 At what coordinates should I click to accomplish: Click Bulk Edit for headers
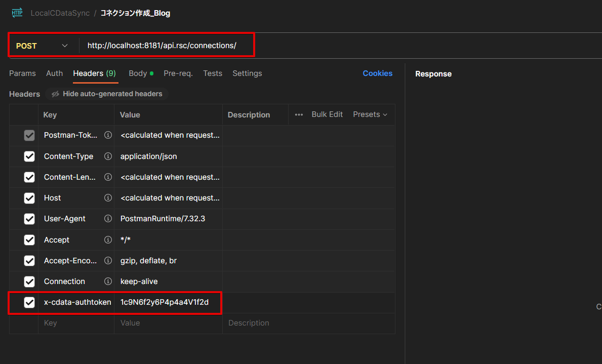[327, 114]
